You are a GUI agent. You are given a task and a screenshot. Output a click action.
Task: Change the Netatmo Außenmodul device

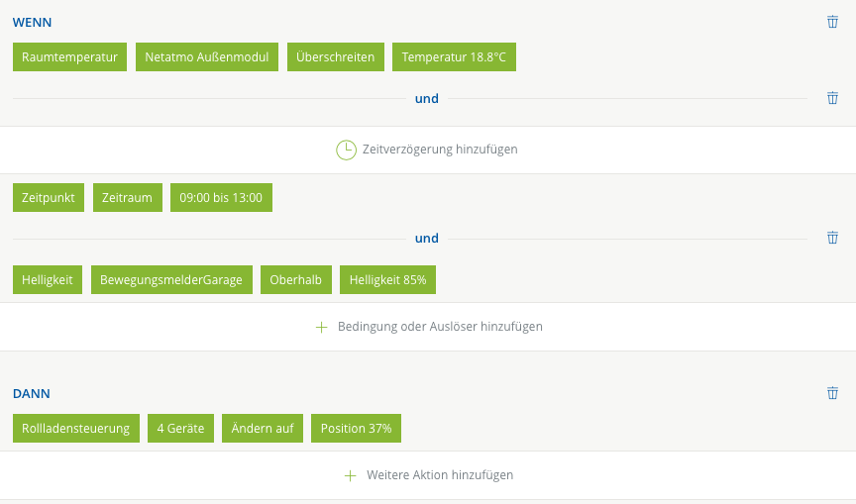click(x=207, y=57)
